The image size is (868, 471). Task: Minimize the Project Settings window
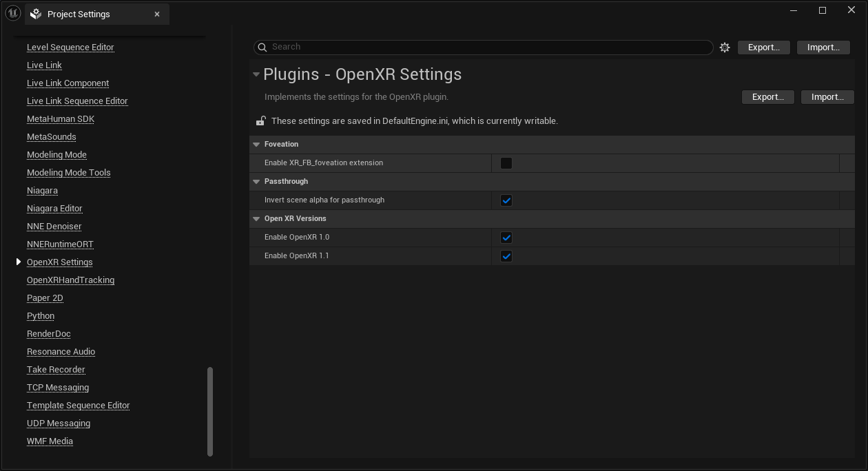(x=794, y=10)
